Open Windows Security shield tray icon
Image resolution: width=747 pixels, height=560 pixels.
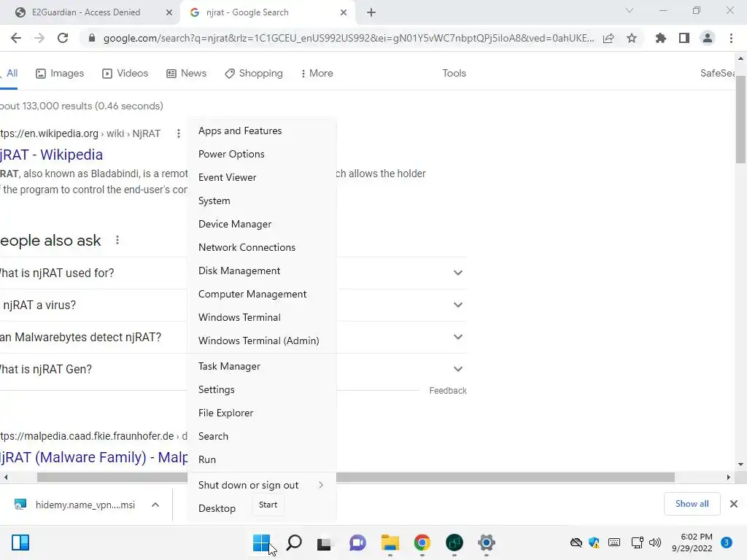coord(594,542)
